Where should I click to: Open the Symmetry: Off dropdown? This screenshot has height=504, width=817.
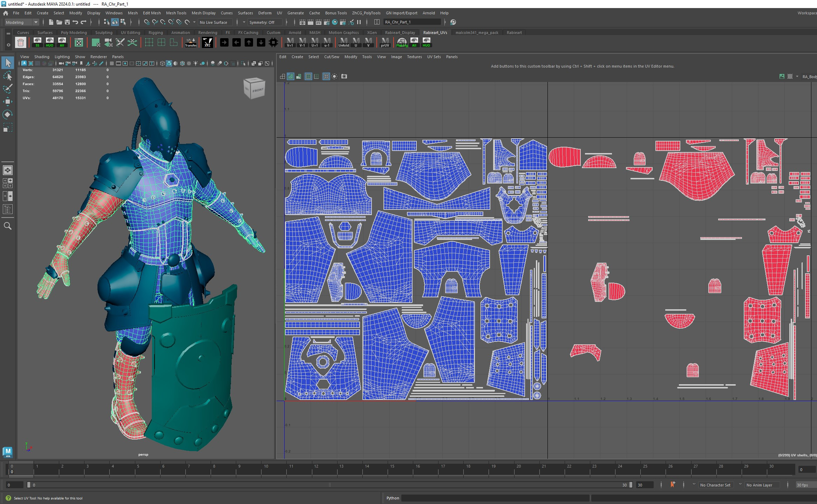tap(265, 22)
